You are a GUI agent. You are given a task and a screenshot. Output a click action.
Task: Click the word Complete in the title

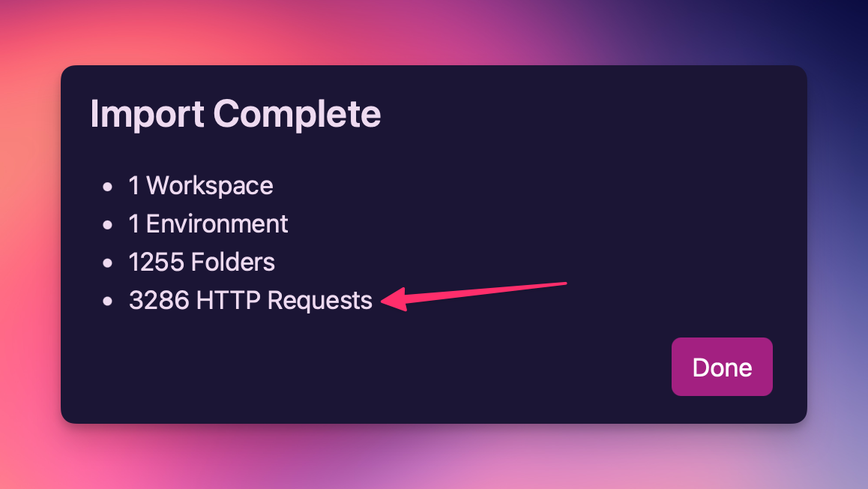click(x=298, y=114)
